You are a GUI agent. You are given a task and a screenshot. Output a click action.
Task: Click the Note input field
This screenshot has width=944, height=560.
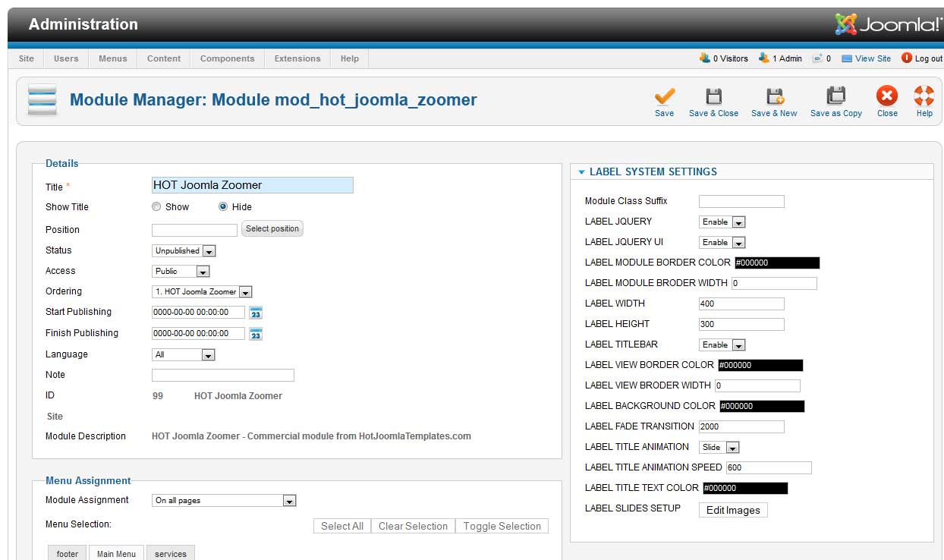click(x=223, y=375)
